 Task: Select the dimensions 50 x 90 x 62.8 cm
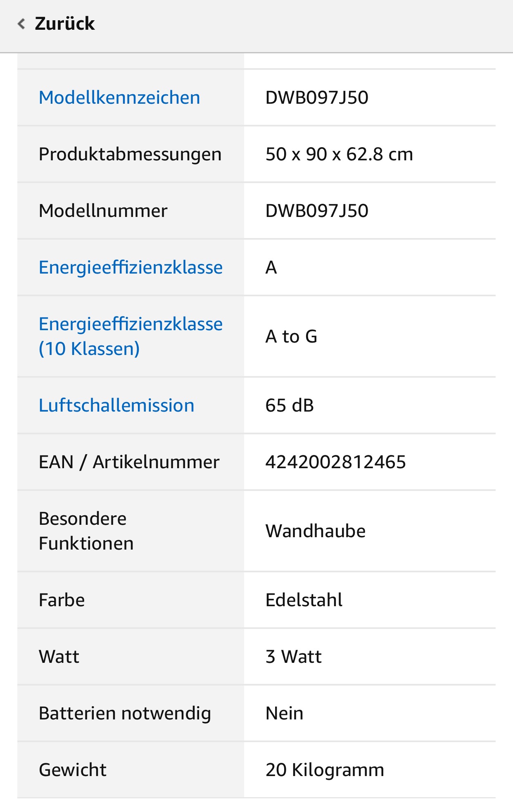(x=339, y=154)
